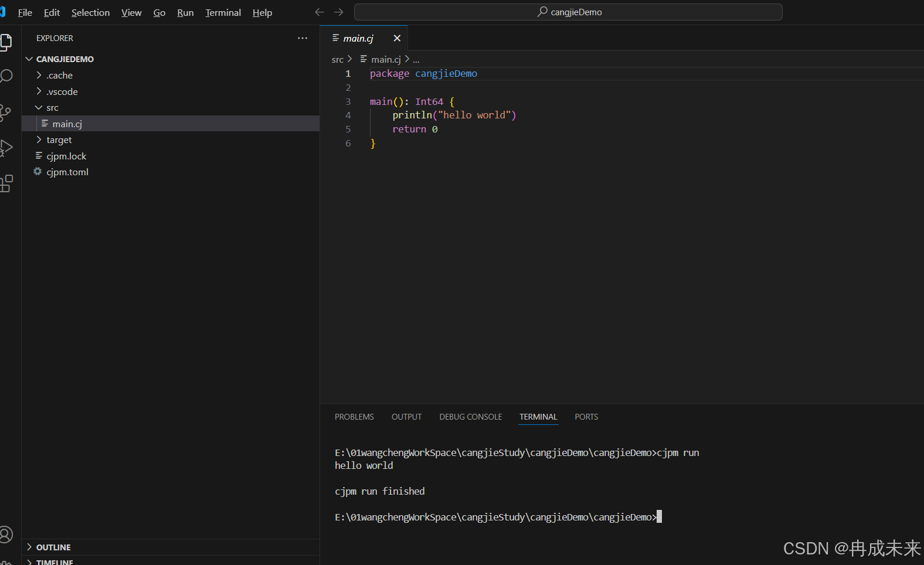Open the Search activity bar icon
924x565 pixels.
[6, 76]
